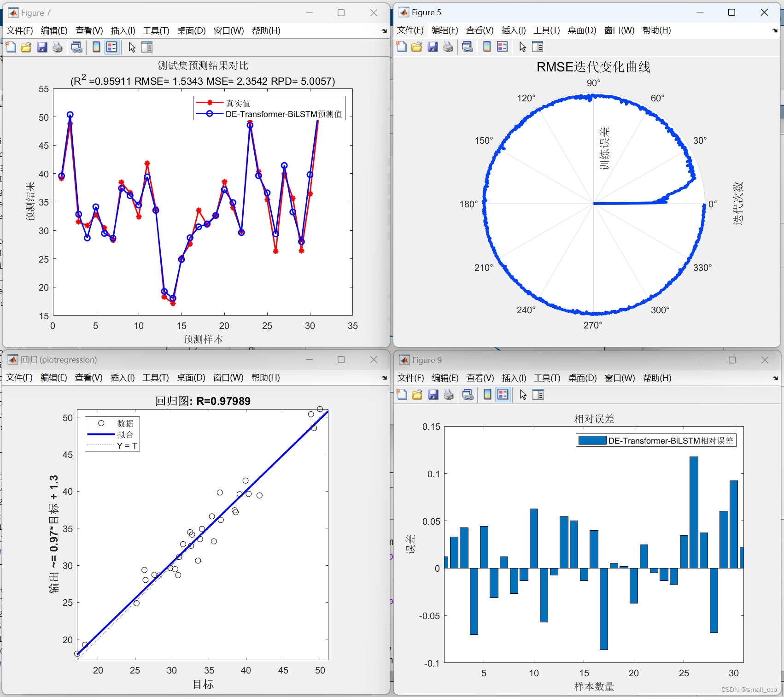Click New Figure icon in Figure 5 toolbar
This screenshot has width=784, height=697.
[401, 47]
